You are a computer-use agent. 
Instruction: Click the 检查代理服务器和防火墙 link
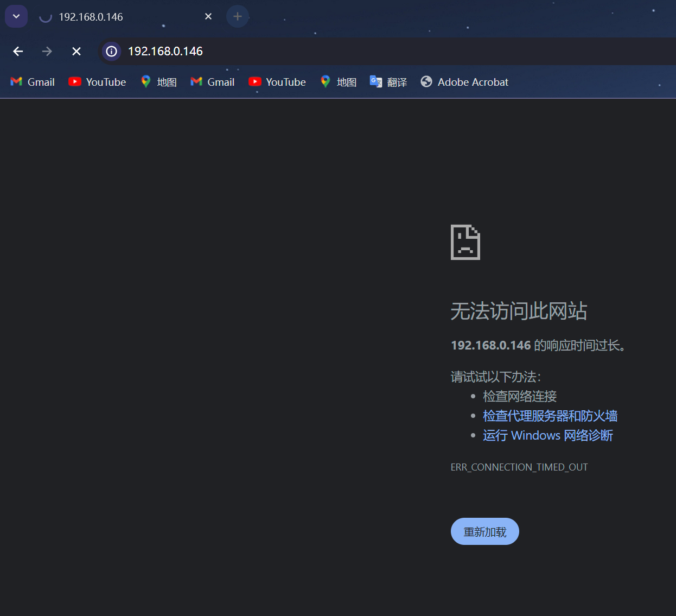tap(550, 416)
